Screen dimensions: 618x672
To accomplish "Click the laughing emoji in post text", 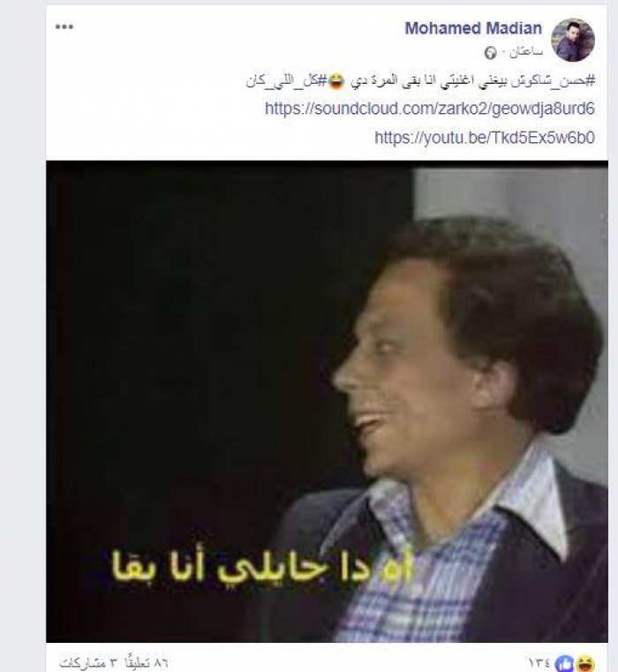I will pos(336,81).
